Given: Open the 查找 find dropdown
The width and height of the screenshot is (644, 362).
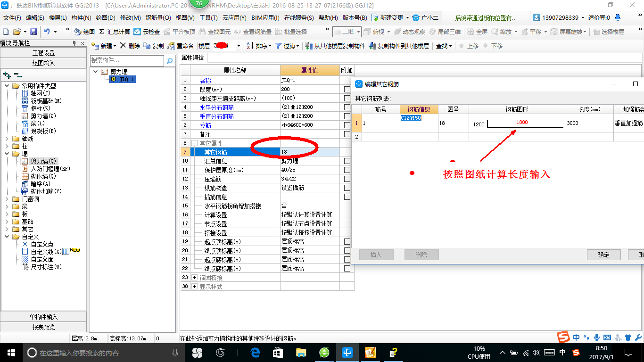Looking at the screenshot, I should click(x=444, y=46).
